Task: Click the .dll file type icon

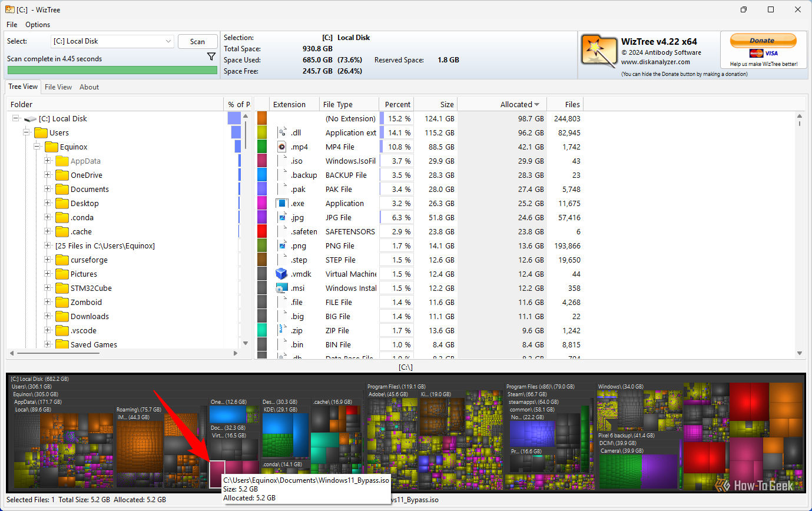Action: [281, 133]
